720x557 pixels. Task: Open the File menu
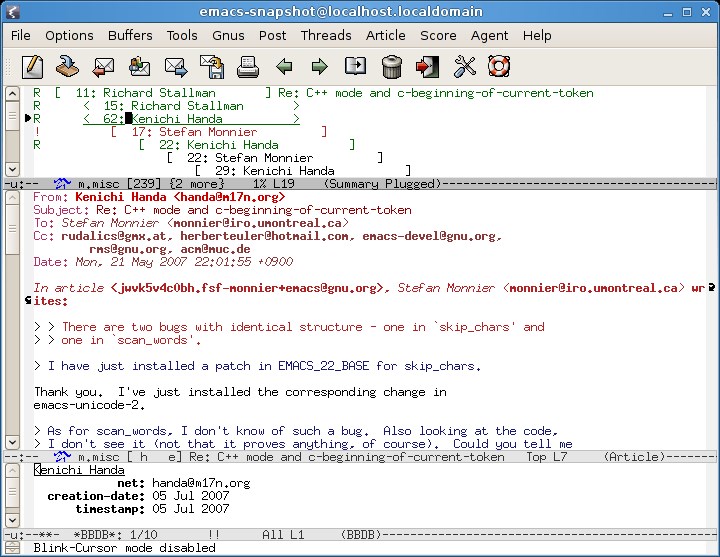pyautogui.click(x=21, y=35)
